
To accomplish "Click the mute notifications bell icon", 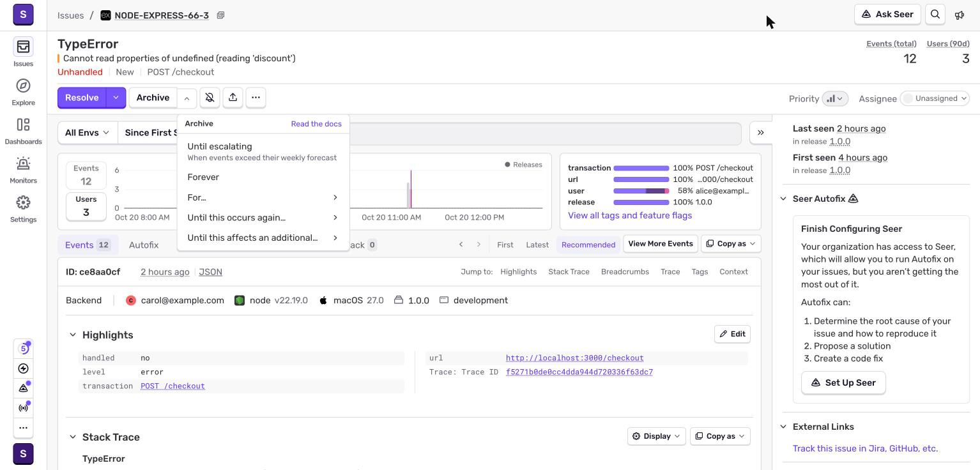I will [x=210, y=97].
